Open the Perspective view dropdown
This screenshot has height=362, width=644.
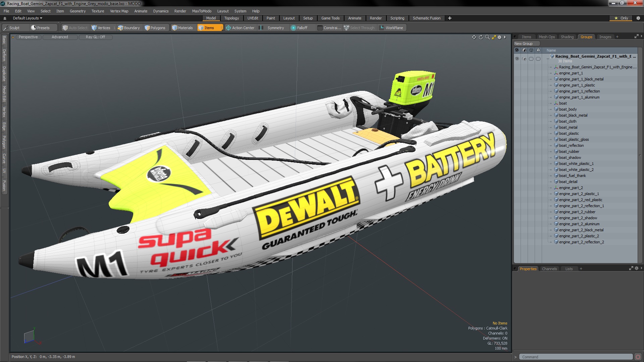pos(28,37)
